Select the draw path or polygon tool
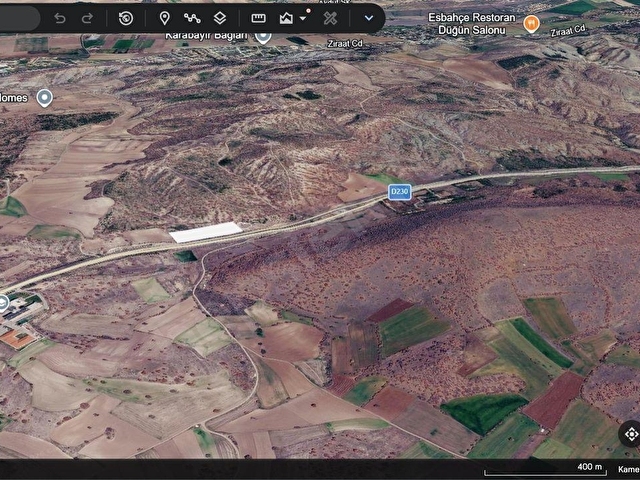The image size is (640, 480). (192, 18)
